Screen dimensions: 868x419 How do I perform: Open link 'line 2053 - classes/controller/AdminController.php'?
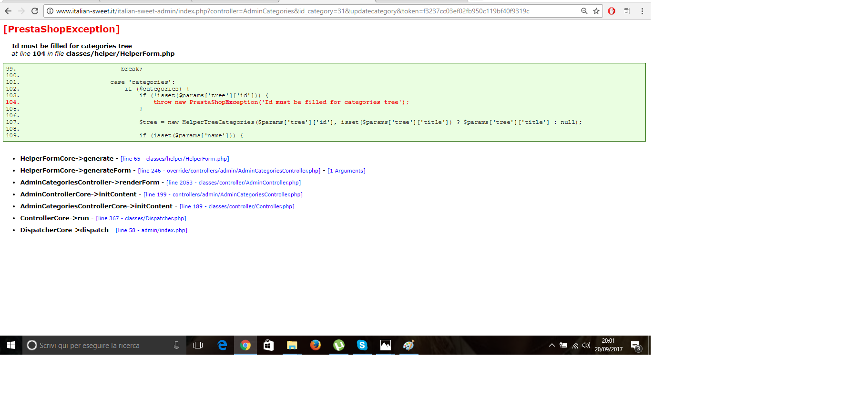[234, 183]
